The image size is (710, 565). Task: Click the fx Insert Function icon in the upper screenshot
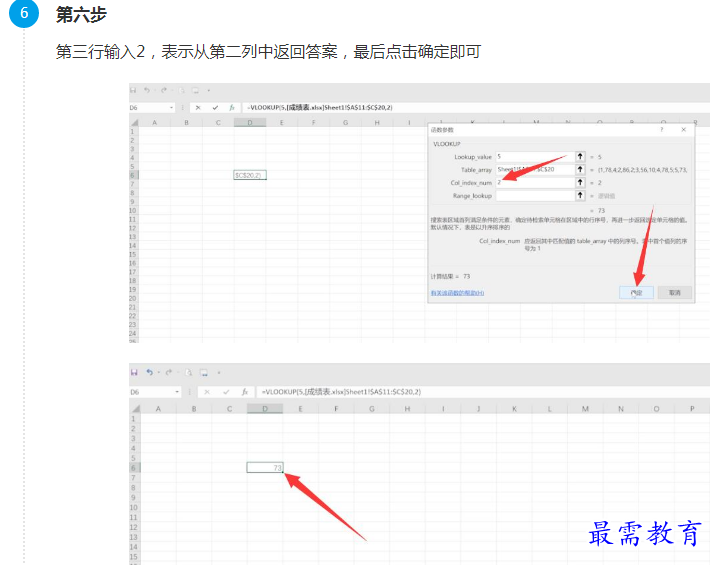232,108
